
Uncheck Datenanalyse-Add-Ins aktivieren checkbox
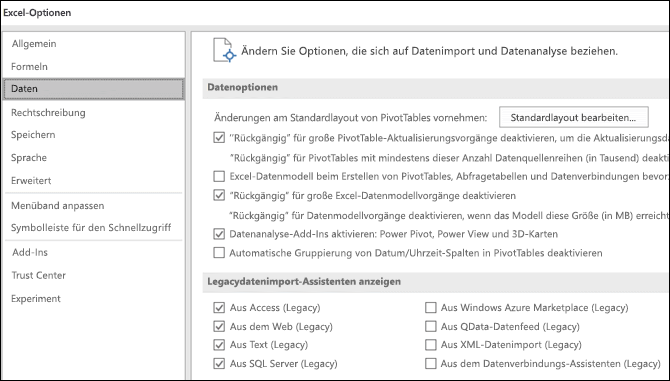coord(219,234)
